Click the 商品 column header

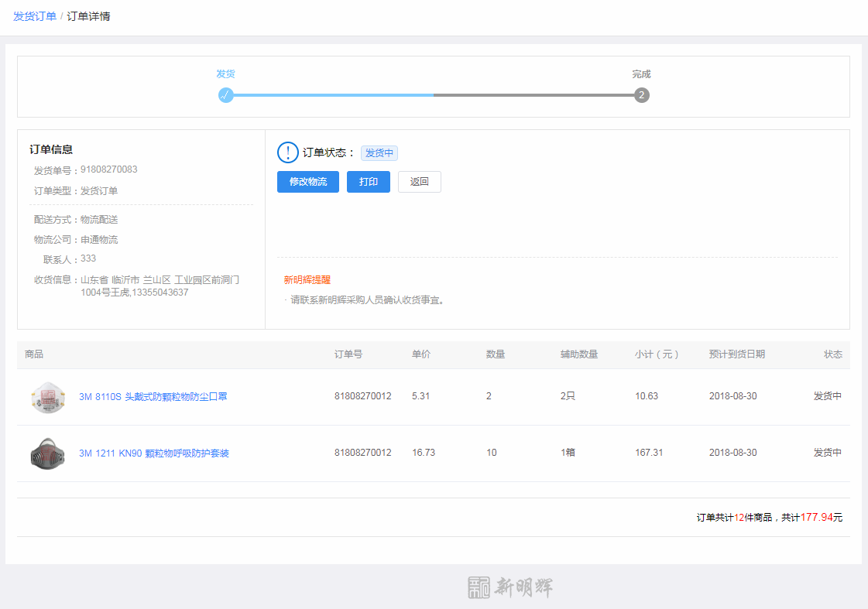[x=34, y=354]
